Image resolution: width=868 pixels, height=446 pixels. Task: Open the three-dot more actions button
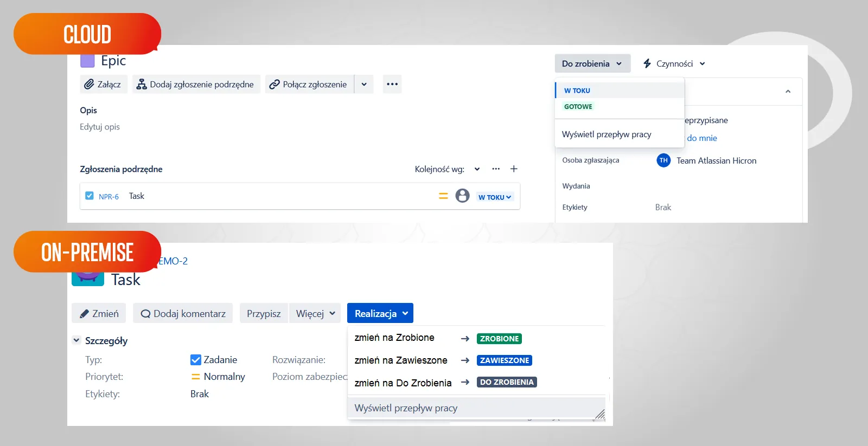coord(392,84)
